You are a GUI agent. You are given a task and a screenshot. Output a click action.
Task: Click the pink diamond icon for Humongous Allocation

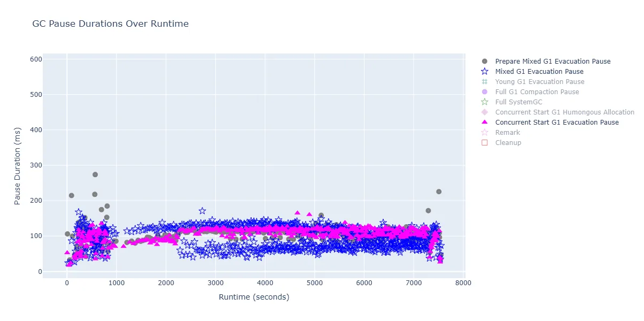tap(485, 112)
